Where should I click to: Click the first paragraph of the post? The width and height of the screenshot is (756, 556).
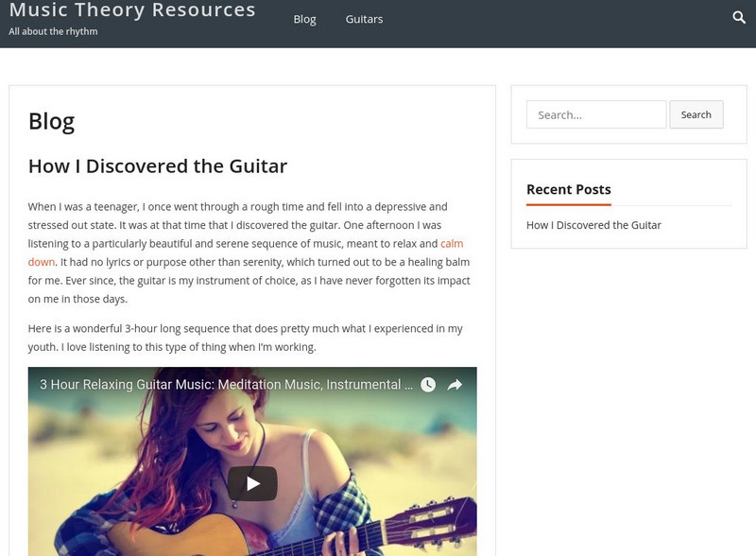tap(249, 252)
